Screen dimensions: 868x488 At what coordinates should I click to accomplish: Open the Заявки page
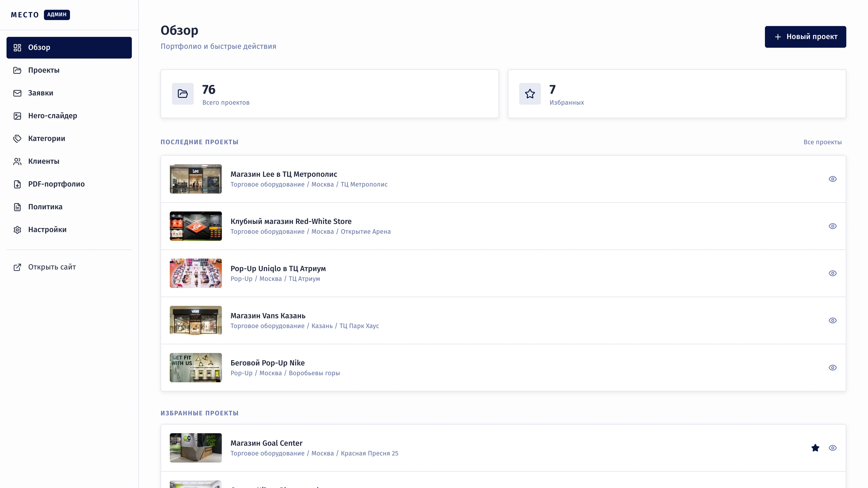point(69,93)
